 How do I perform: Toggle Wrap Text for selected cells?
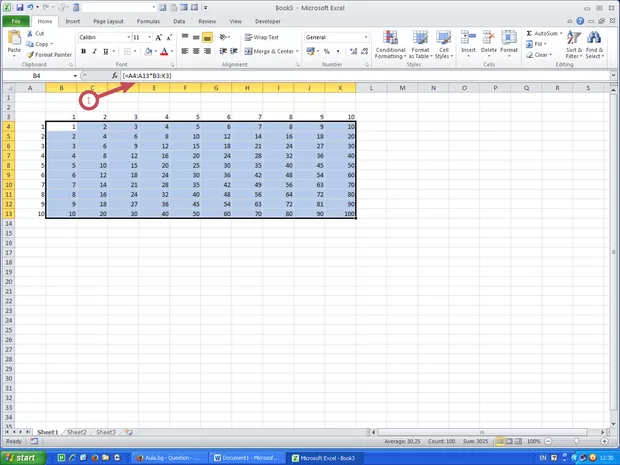click(262, 37)
